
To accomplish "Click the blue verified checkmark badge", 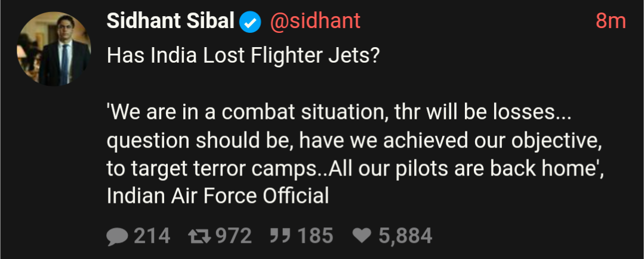I will 251,22.
